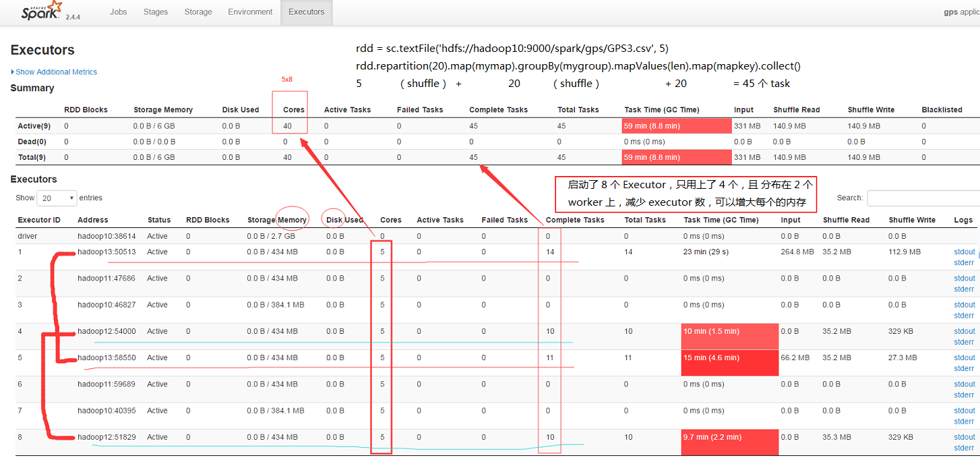Open the Stages tab
Viewport: 980px width, 458px height.
click(x=156, y=12)
